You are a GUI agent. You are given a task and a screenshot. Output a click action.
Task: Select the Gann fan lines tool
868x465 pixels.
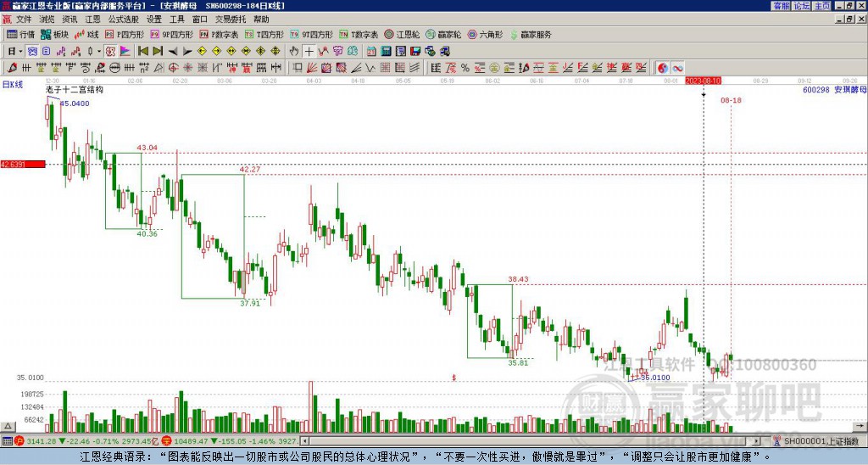[x=312, y=68]
